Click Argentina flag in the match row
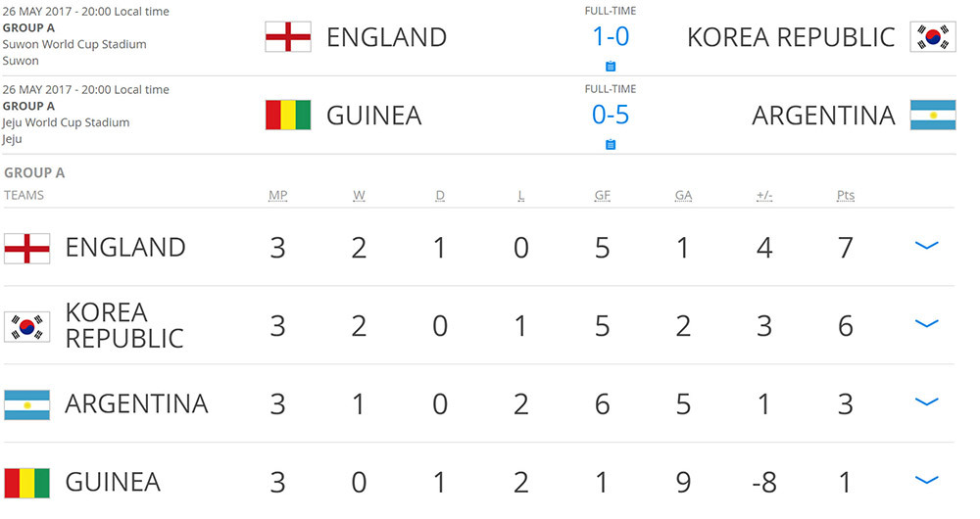Screen dimensions: 980x519 (x=932, y=116)
